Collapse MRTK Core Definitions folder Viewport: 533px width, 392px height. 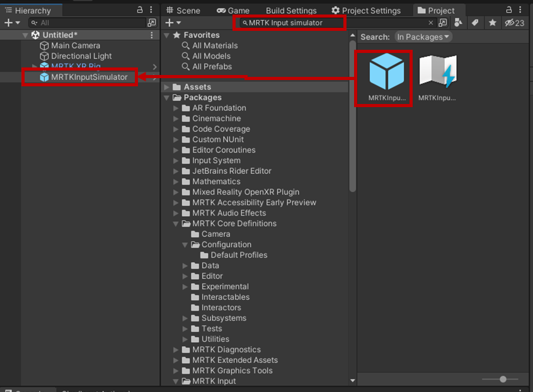pyautogui.click(x=176, y=224)
